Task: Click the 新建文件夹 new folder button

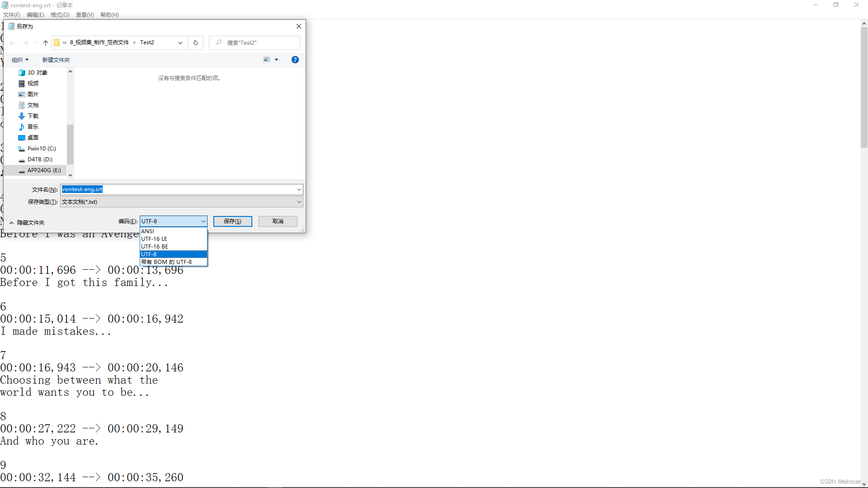Action: coord(56,60)
